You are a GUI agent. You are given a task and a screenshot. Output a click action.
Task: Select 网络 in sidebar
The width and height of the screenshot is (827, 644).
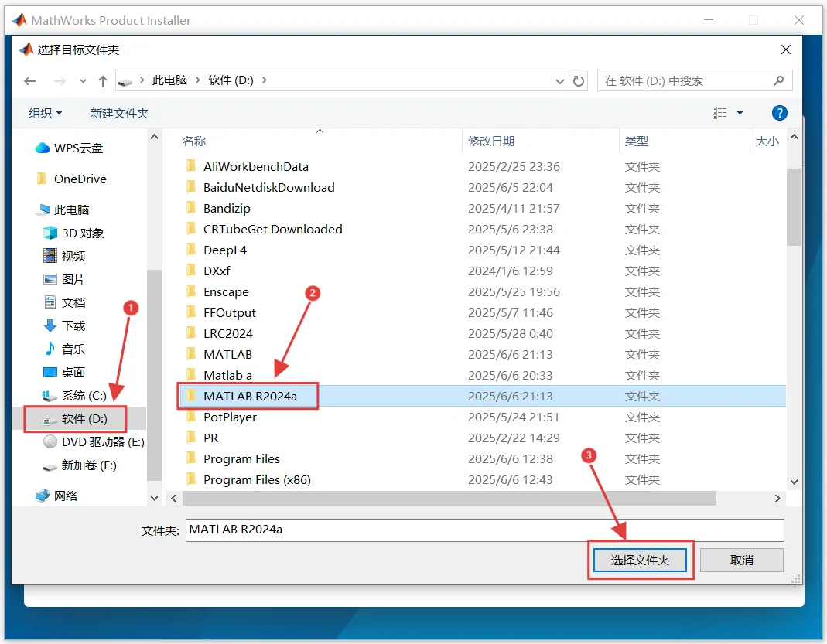click(56, 496)
